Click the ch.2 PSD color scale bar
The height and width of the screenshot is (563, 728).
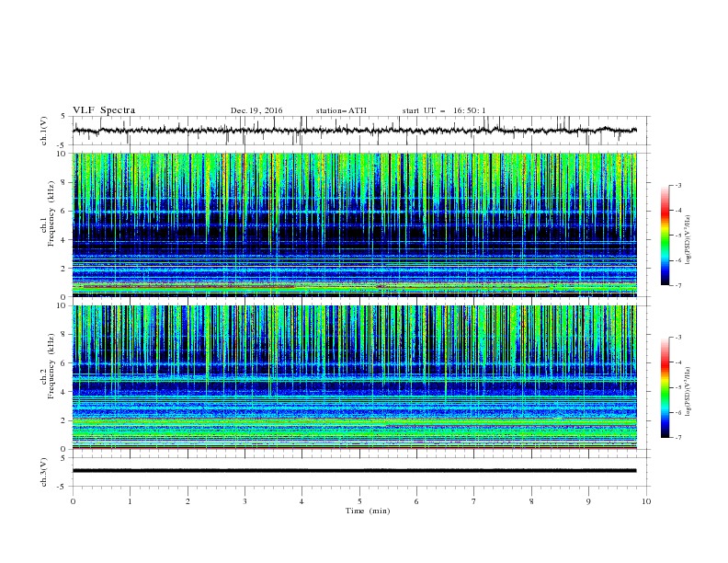(x=665, y=387)
